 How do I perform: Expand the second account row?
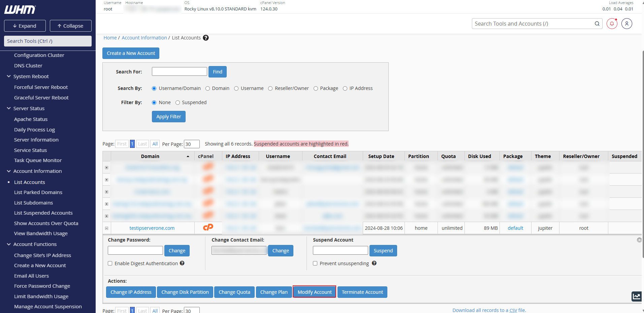106,180
